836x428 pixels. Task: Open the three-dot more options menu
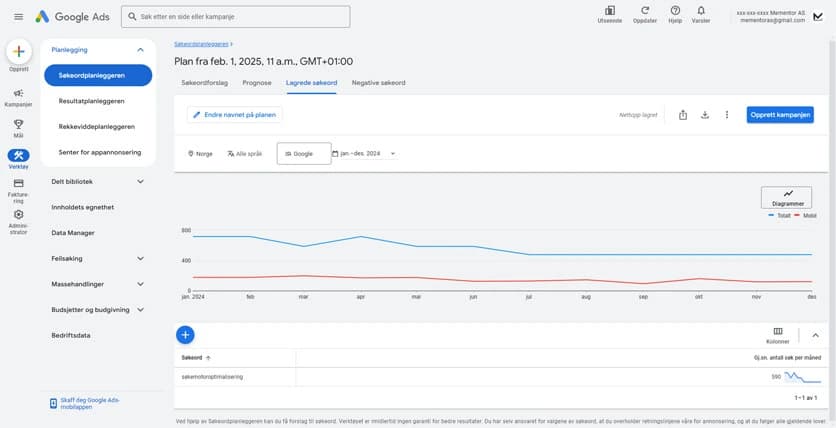727,115
